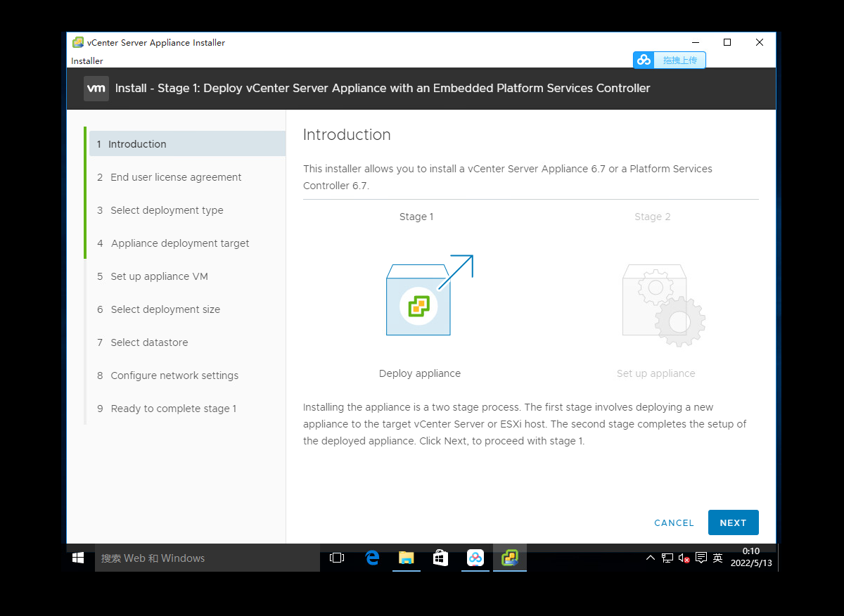Viewport: 844px width, 616px height.
Task: Open Microsoft Store from the taskbar
Action: point(440,558)
